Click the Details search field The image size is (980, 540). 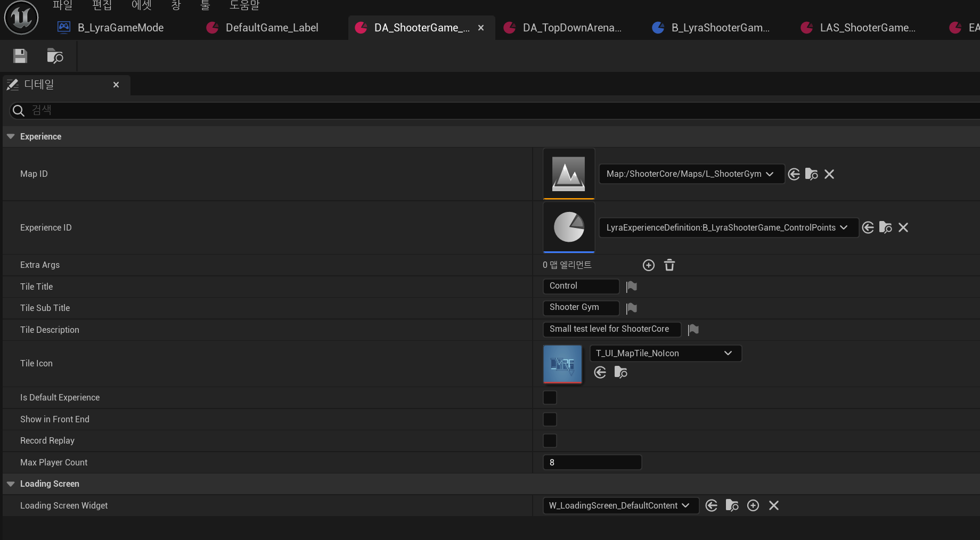tap(495, 110)
